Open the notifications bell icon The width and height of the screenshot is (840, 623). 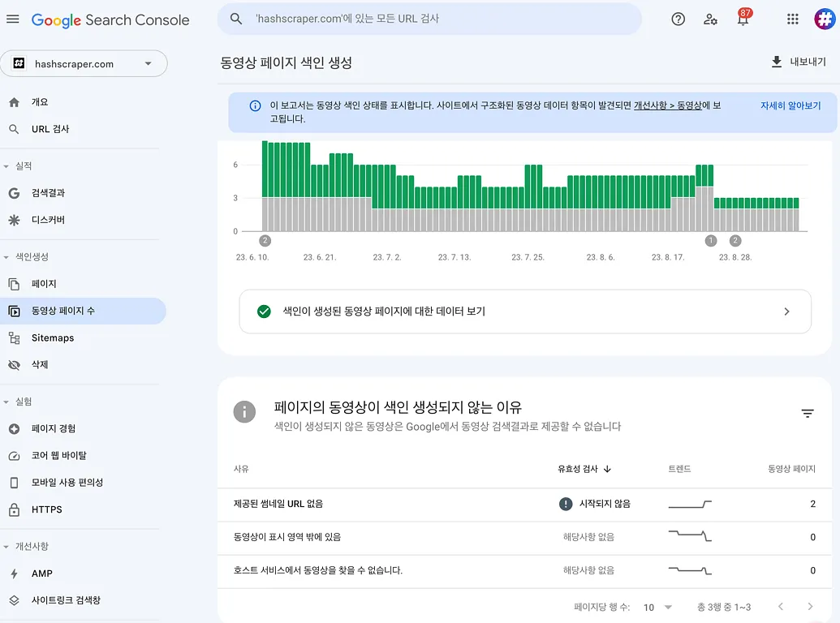743,20
